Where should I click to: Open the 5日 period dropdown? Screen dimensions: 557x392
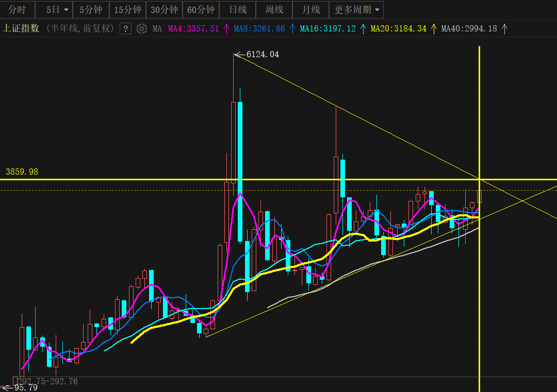click(x=54, y=10)
